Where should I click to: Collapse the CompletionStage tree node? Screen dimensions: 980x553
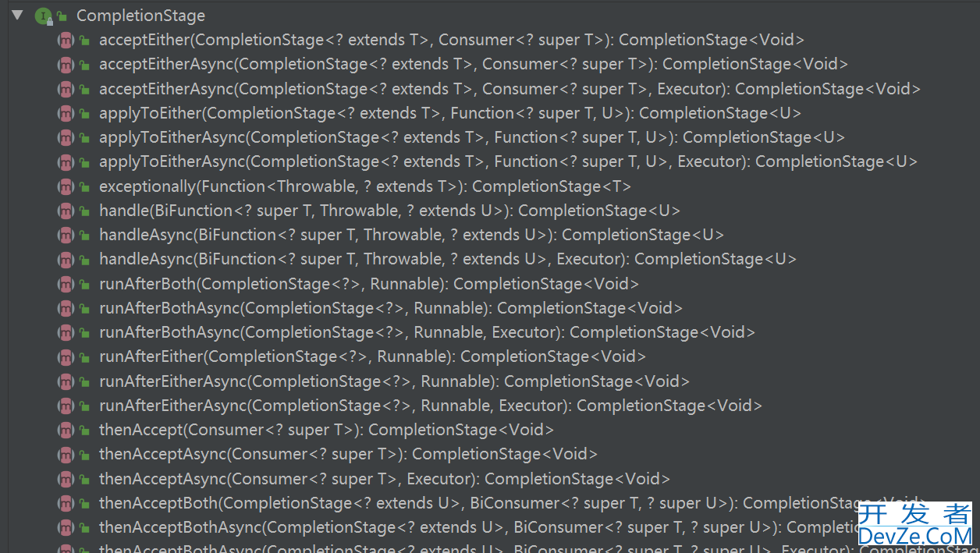pyautogui.click(x=17, y=15)
